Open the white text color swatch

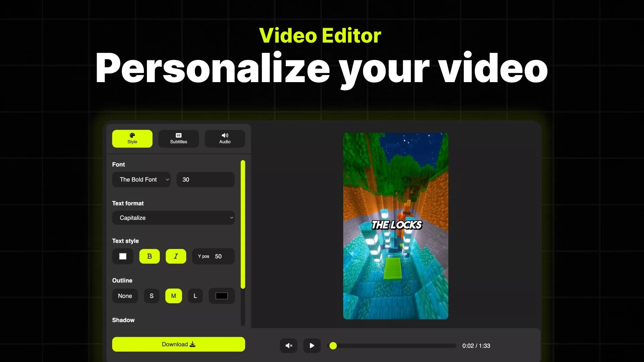(123, 256)
